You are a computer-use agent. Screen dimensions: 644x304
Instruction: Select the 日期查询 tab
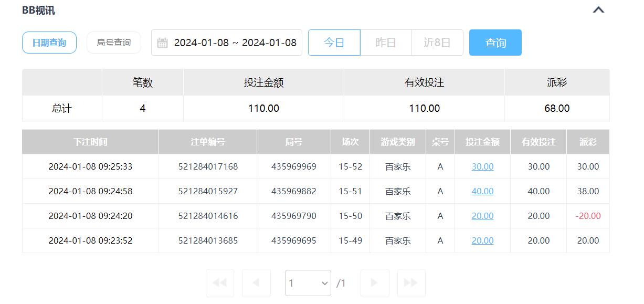point(49,43)
